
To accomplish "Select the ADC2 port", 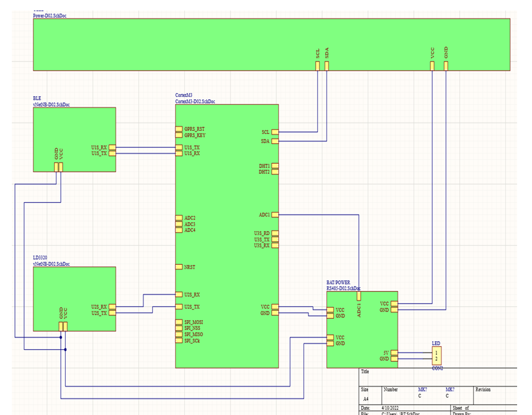I will tap(179, 218).
